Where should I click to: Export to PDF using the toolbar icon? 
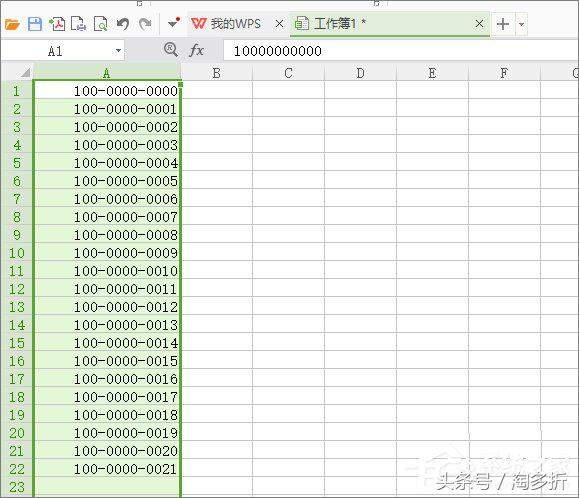(x=57, y=24)
